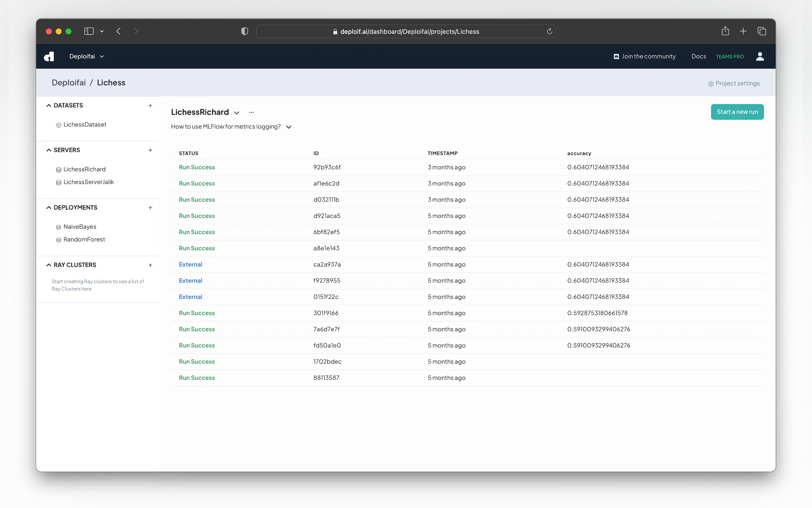Screen dimensions: 812x508
Task: Collapse the DATASETS section
Action: 49,106
